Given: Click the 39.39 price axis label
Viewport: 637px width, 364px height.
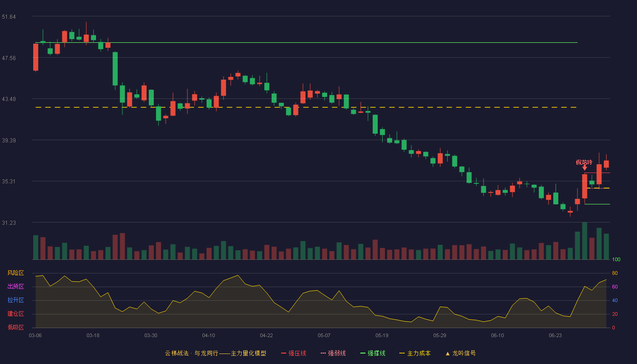Looking at the screenshot, I should 9,141.
